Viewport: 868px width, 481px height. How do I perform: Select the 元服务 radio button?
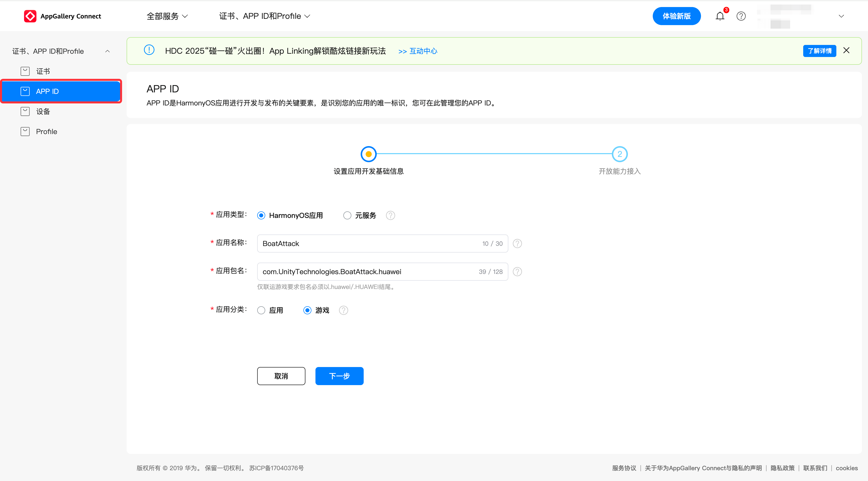pos(347,215)
